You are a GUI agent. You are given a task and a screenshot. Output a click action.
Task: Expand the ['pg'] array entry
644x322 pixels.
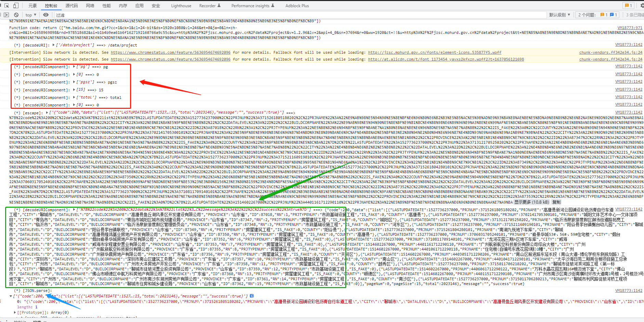74,66
